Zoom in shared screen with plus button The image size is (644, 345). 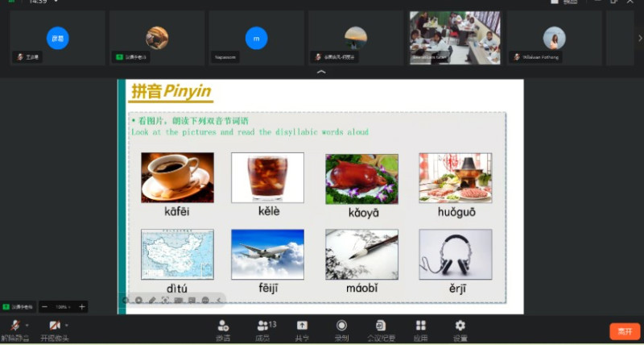[82, 307]
